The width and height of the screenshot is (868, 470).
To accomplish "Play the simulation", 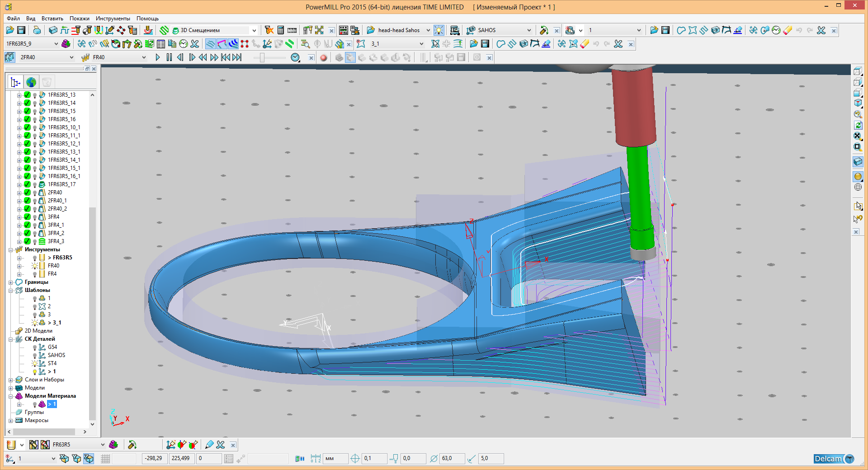I will (158, 57).
